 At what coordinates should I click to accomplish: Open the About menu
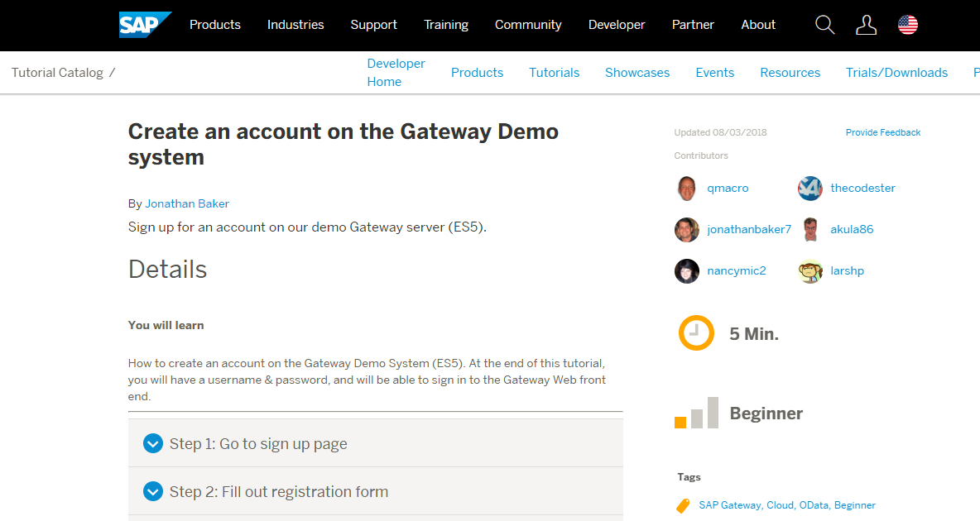click(758, 25)
